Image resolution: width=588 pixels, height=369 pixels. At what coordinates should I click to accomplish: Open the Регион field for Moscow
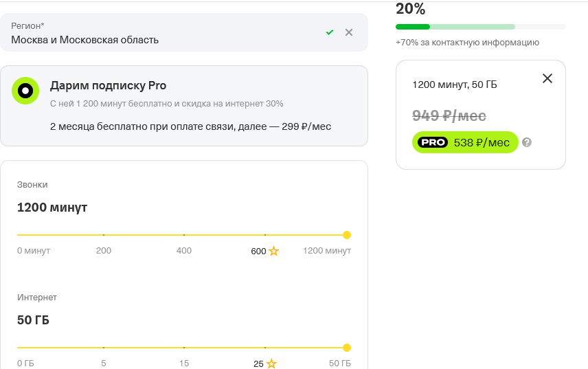(x=165, y=33)
